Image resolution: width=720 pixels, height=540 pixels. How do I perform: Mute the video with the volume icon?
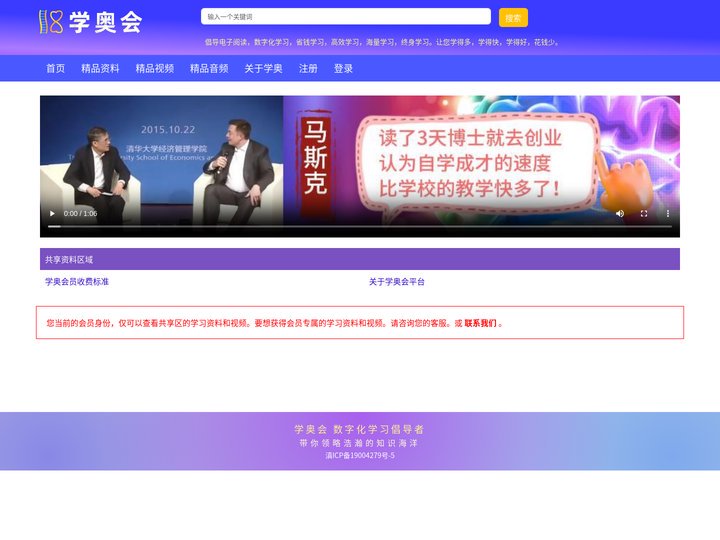tap(620, 213)
